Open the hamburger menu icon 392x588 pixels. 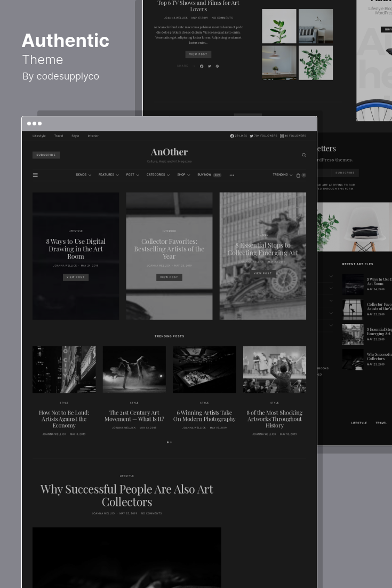tap(35, 175)
